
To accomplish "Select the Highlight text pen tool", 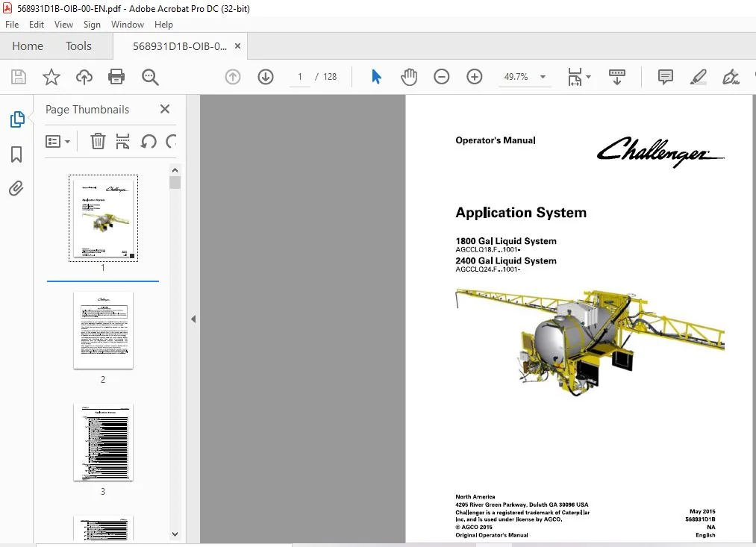I will pyautogui.click(x=698, y=77).
